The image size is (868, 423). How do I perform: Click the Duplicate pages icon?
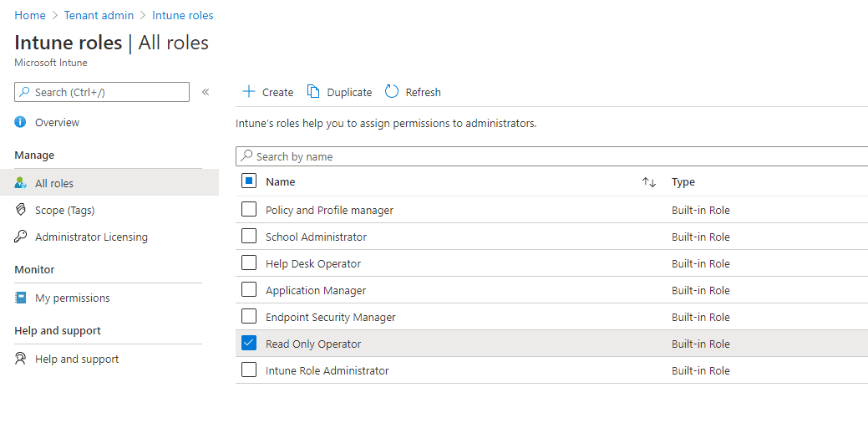313,92
